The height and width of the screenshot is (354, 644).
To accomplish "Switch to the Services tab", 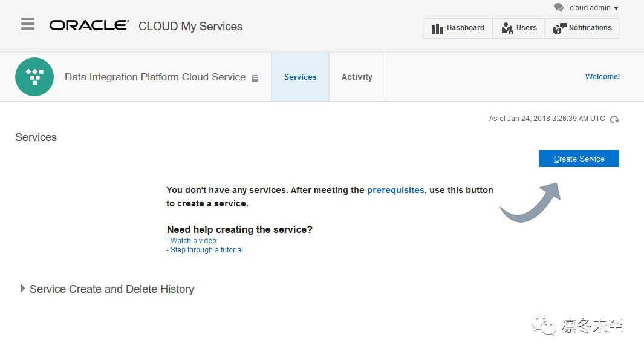I will 300,77.
